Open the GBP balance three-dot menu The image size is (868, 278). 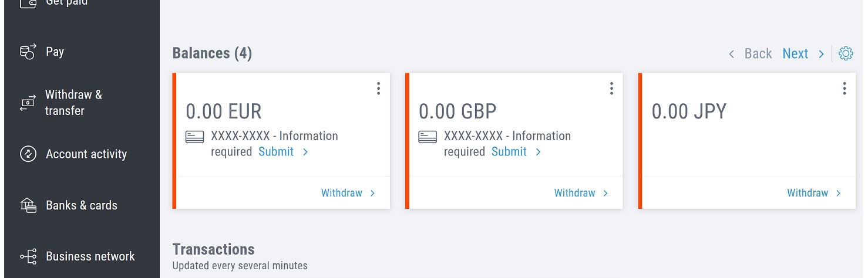point(611,88)
